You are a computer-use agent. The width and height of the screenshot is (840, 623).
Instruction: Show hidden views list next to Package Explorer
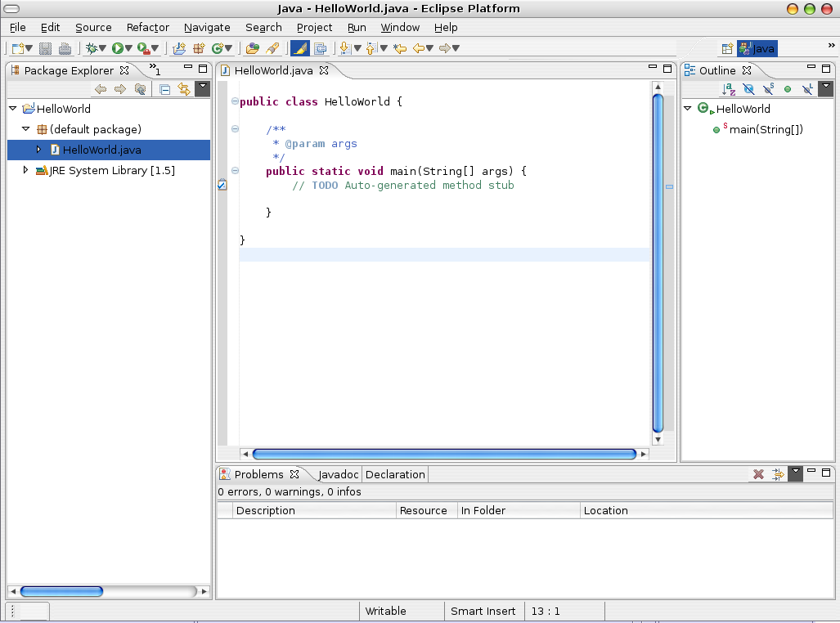155,69
